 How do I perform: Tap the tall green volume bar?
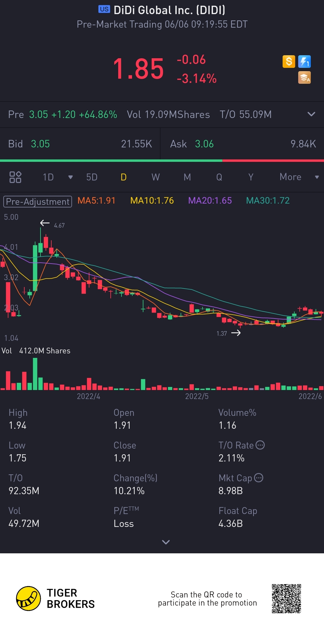[35, 374]
